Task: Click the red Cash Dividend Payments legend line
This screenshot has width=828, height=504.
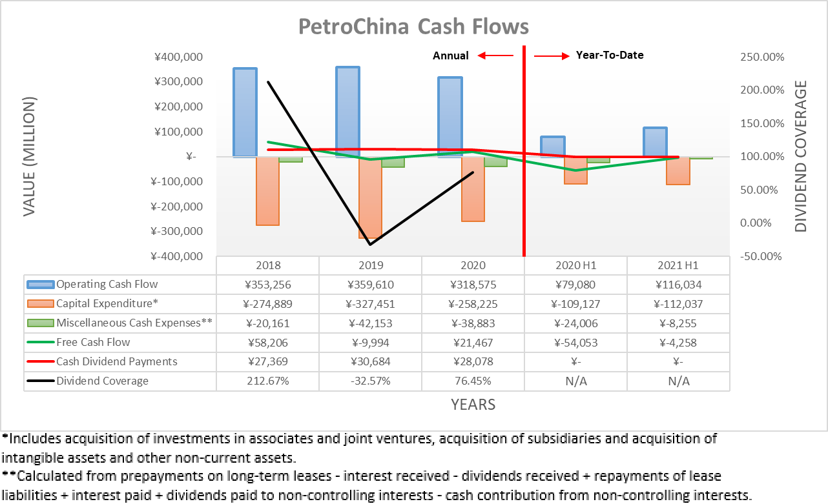Action: 41,362
